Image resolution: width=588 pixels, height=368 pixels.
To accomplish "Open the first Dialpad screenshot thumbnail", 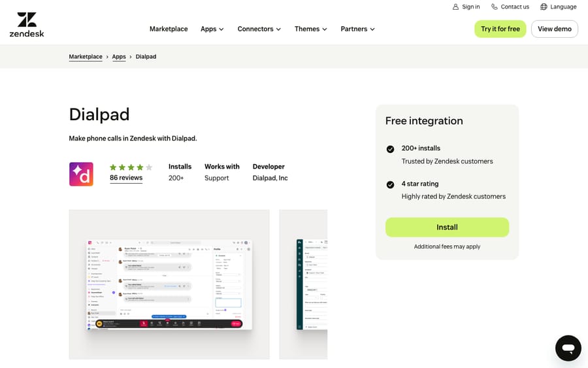I will point(169,284).
